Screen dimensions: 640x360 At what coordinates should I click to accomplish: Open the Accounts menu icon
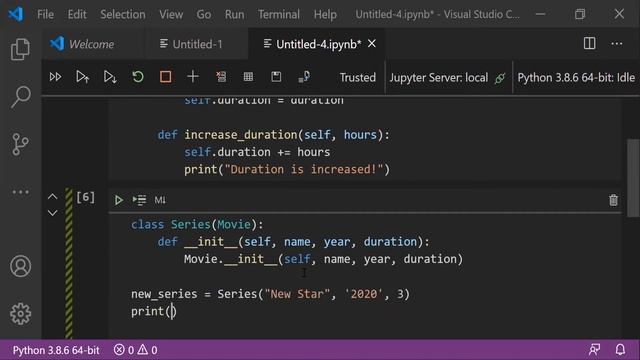20,266
